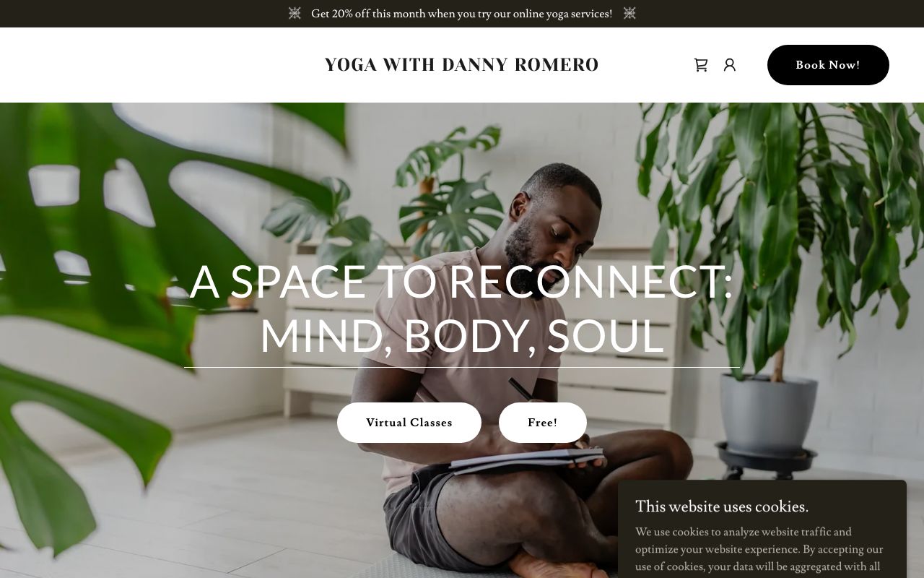Screen dimensions: 924x578
Task: Click the cookie notice description text
Action: click(759, 549)
